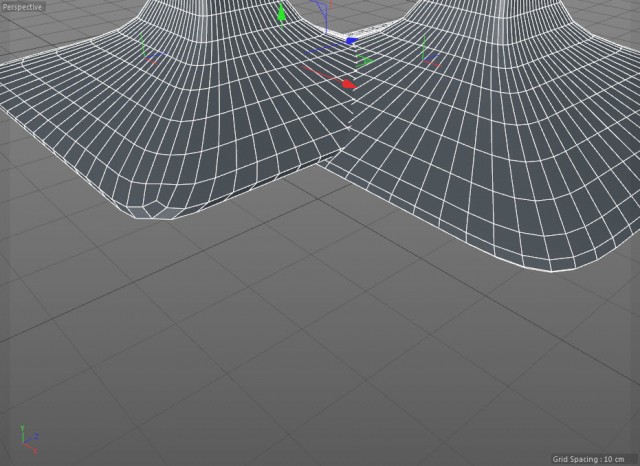The height and width of the screenshot is (466, 640).
Task: Select the blue Z-axis arrowhead of the gizmo
Action: (352, 40)
